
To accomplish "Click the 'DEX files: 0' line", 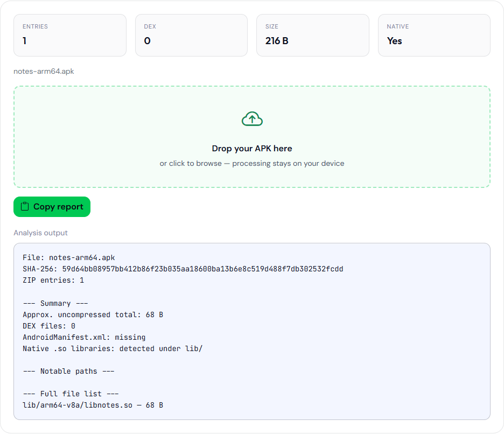I will 49,326.
